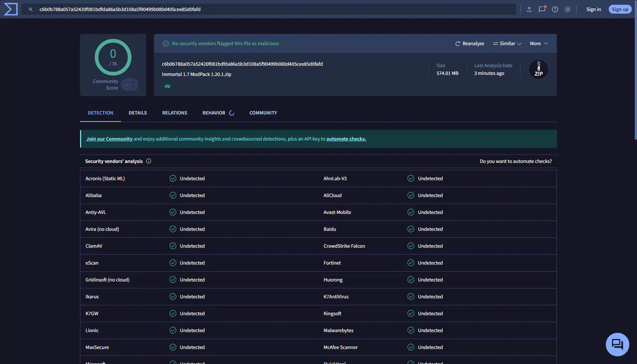Click vendor name 'Avast-Mobile'
This screenshot has width=637, height=364.
click(x=337, y=212)
